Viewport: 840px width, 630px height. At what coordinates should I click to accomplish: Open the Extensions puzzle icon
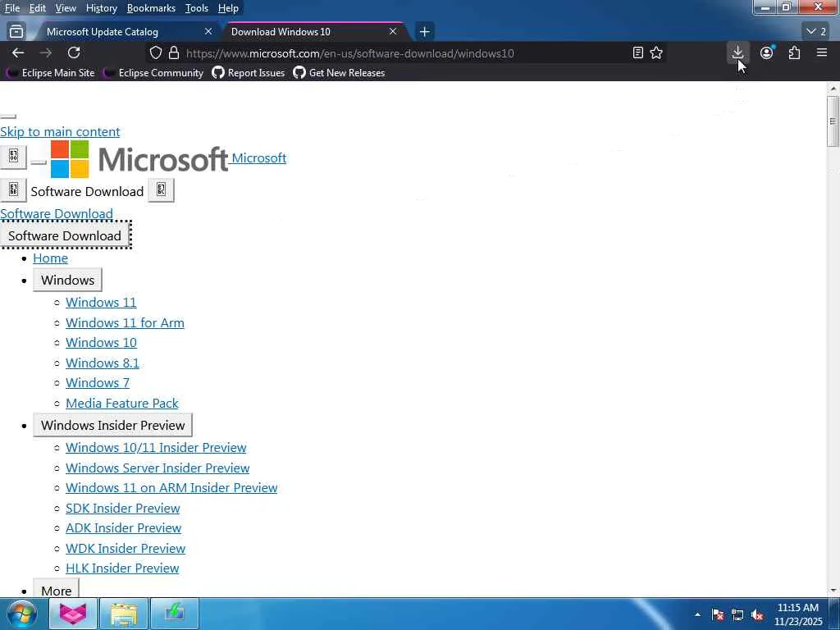794,52
